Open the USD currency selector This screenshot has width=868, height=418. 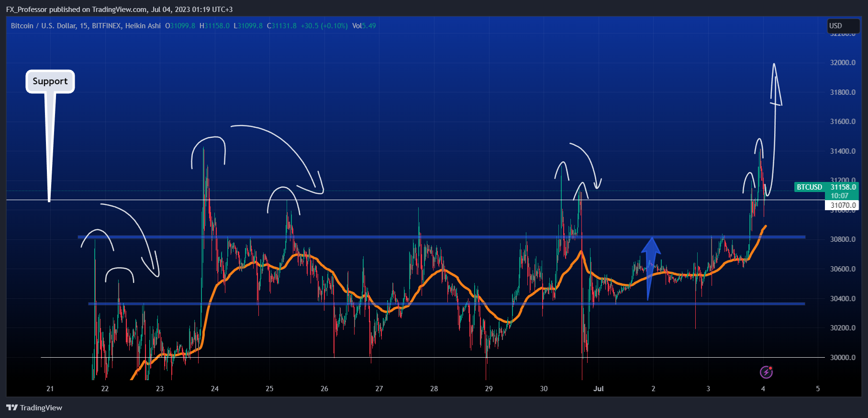844,26
